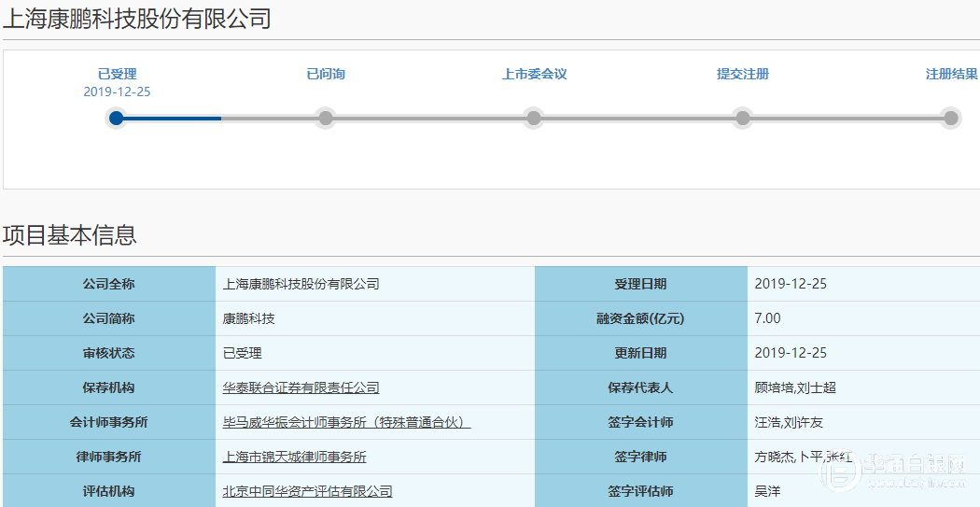Click the 律师事务所 header cell
Image resolution: width=980 pixels, height=507 pixels.
109,457
